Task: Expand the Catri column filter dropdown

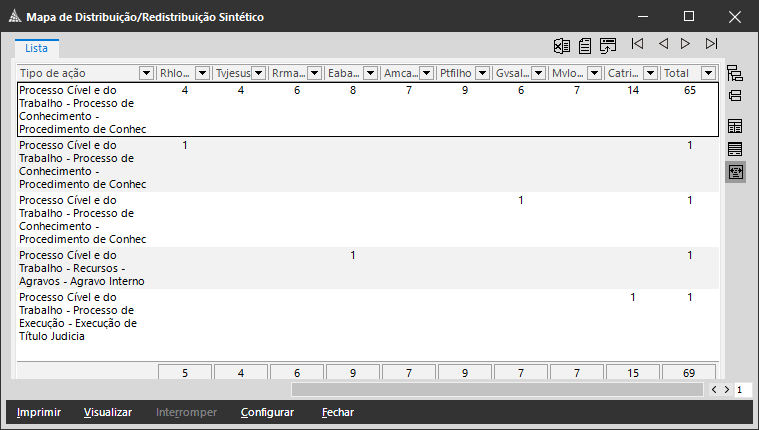Action: [x=651, y=73]
